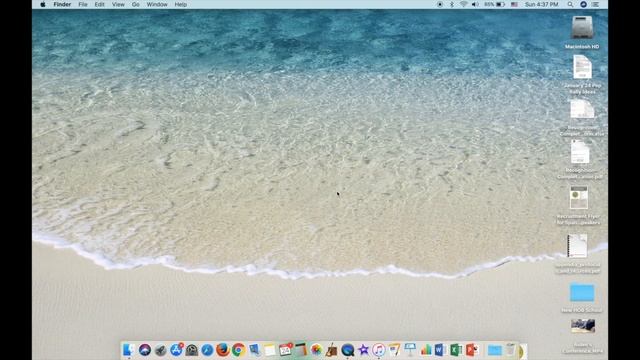Open Launchpad rocket icon in Dock
Image resolution: width=640 pixels, height=360 pixels.
click(160, 350)
